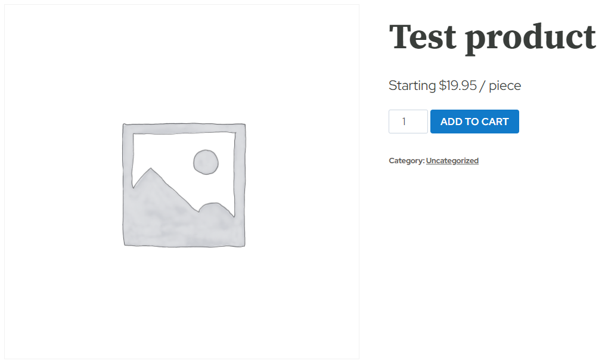Open the product placeholder image
605x364 pixels.
coord(182,182)
